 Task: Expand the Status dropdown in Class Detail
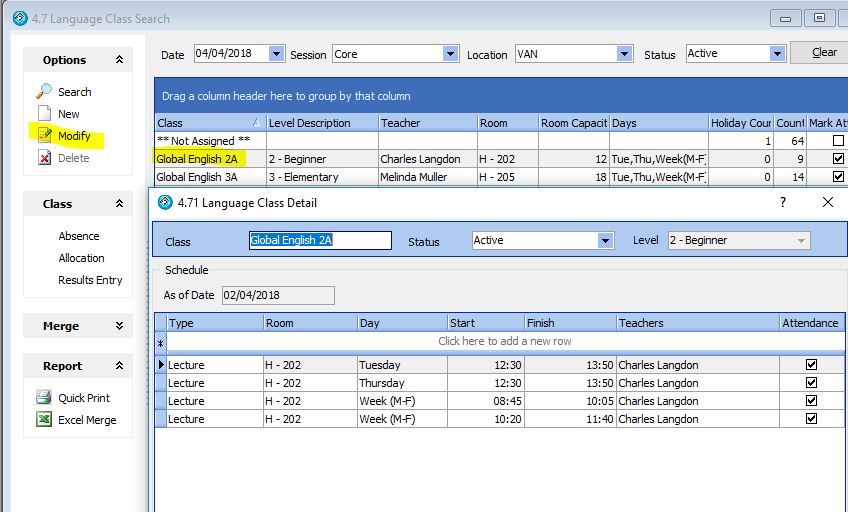click(604, 241)
